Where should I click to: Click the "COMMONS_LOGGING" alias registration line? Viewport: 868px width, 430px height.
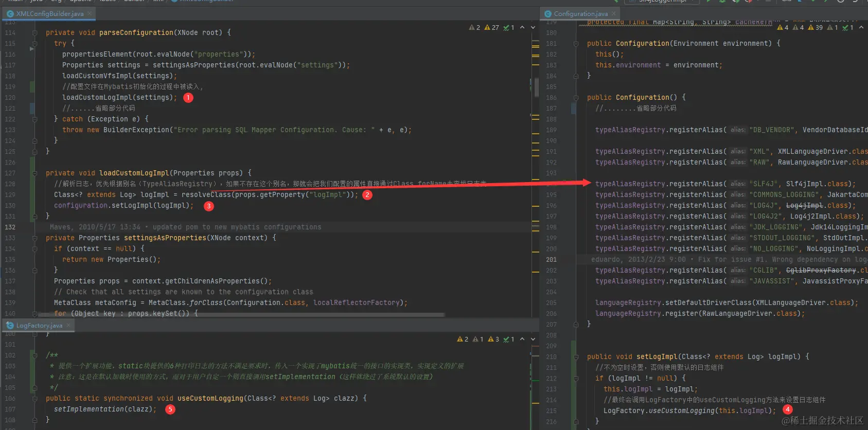click(732, 194)
